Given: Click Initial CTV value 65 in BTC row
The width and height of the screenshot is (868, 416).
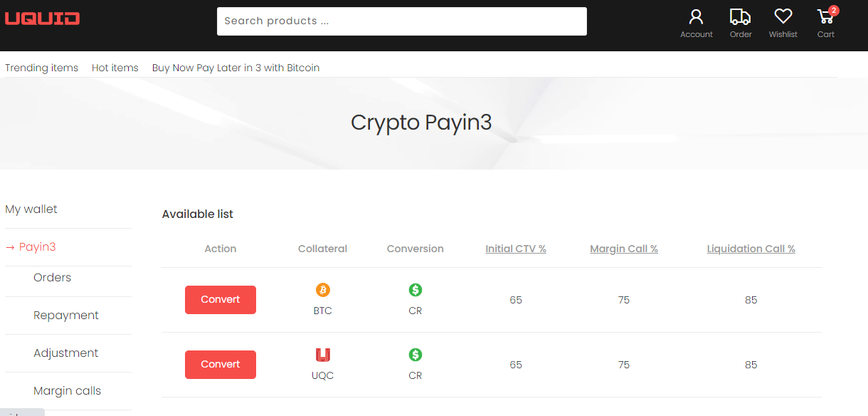Looking at the screenshot, I should pyautogui.click(x=516, y=300).
